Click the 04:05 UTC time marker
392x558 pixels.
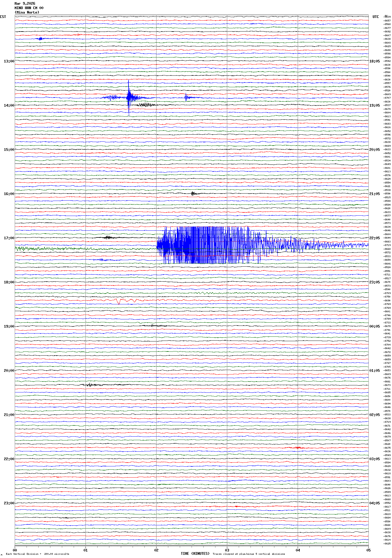tap(374, 503)
